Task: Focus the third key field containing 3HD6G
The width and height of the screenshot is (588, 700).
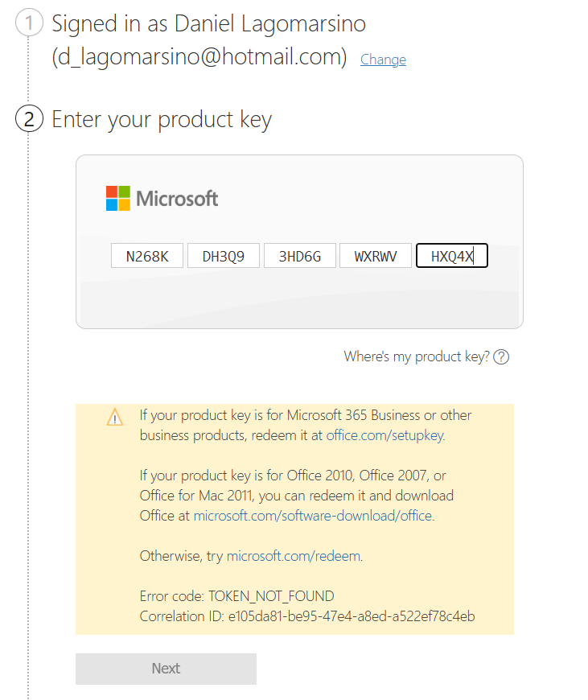Action: pos(300,256)
